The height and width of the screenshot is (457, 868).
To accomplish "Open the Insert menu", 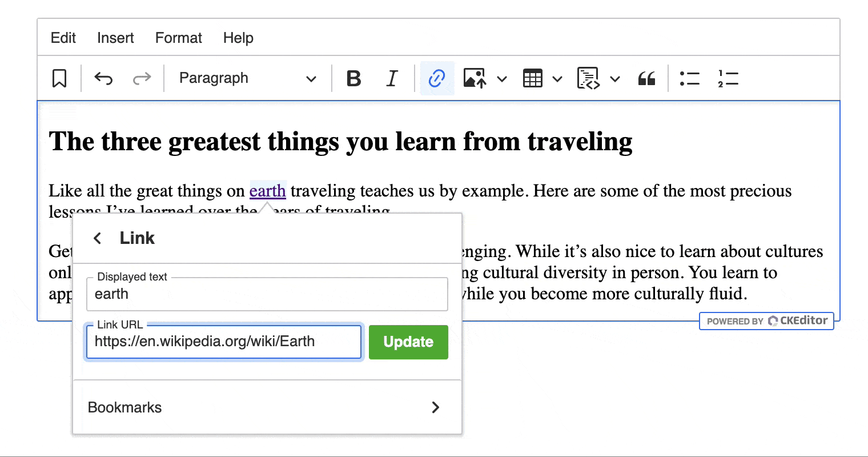I will click(x=115, y=38).
